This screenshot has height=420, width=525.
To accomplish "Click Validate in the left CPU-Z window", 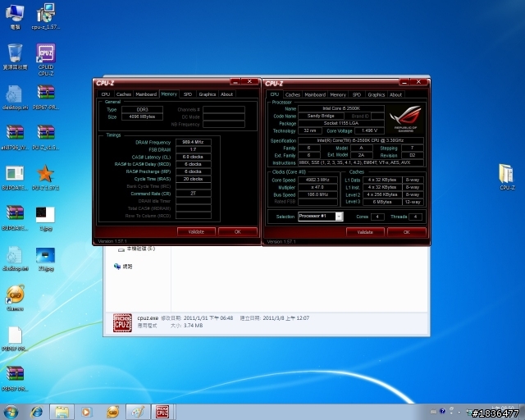I will click(196, 232).
